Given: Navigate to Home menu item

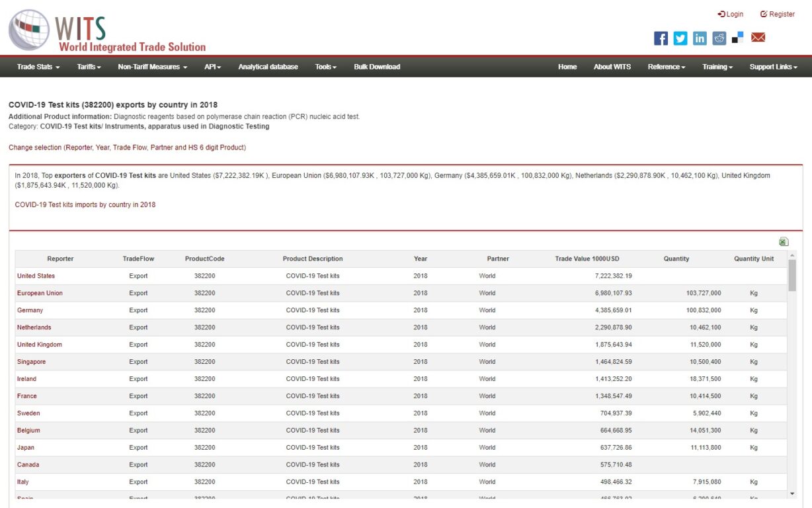Looking at the screenshot, I should pos(567,67).
